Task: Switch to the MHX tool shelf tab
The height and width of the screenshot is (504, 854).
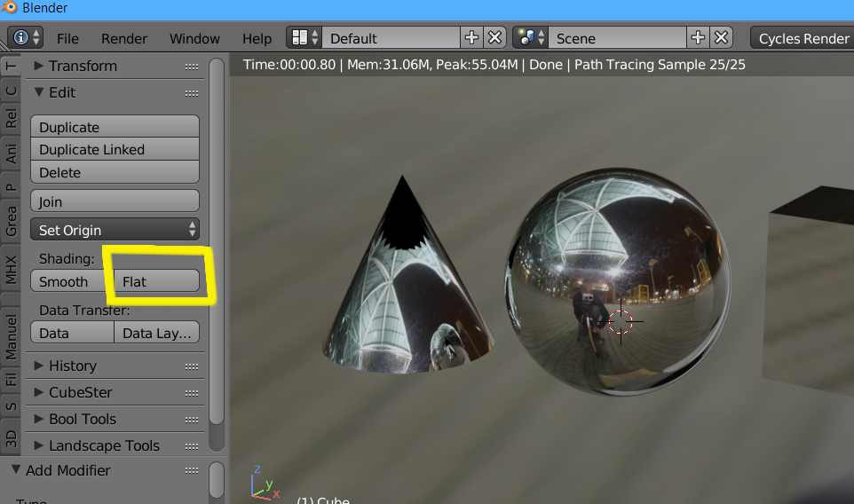Action: (x=11, y=270)
